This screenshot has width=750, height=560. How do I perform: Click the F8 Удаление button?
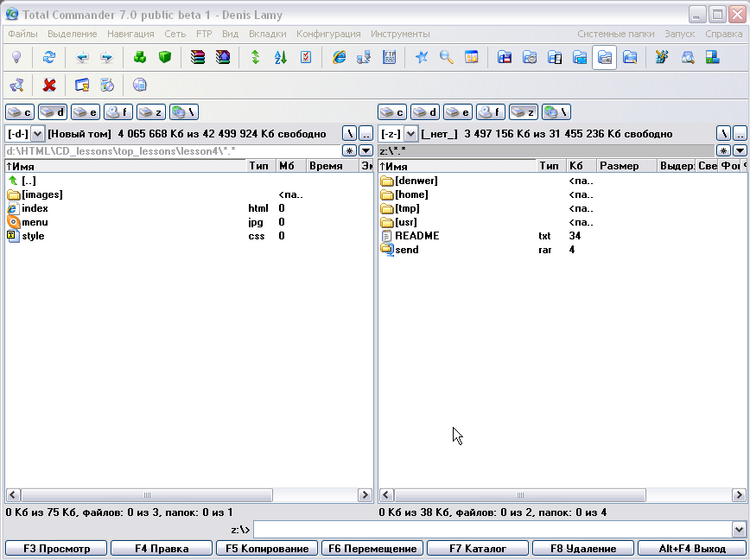click(583, 549)
